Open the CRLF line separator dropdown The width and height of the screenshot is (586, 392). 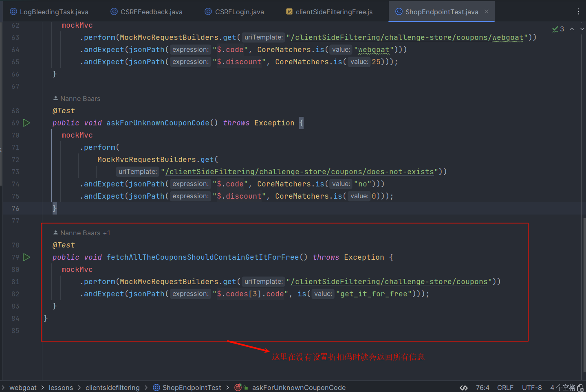click(505, 388)
